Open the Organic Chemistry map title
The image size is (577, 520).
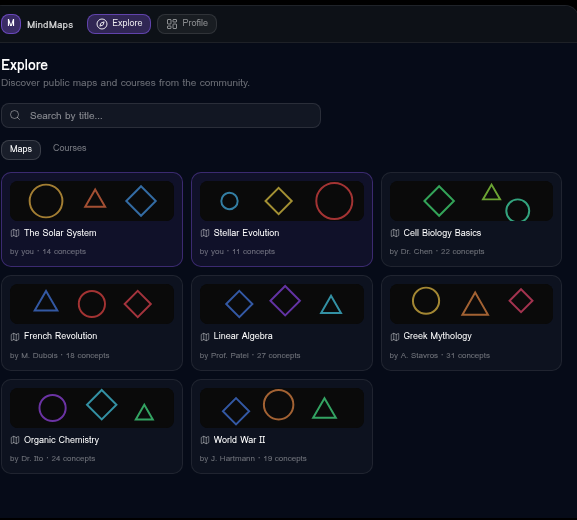[61, 440]
